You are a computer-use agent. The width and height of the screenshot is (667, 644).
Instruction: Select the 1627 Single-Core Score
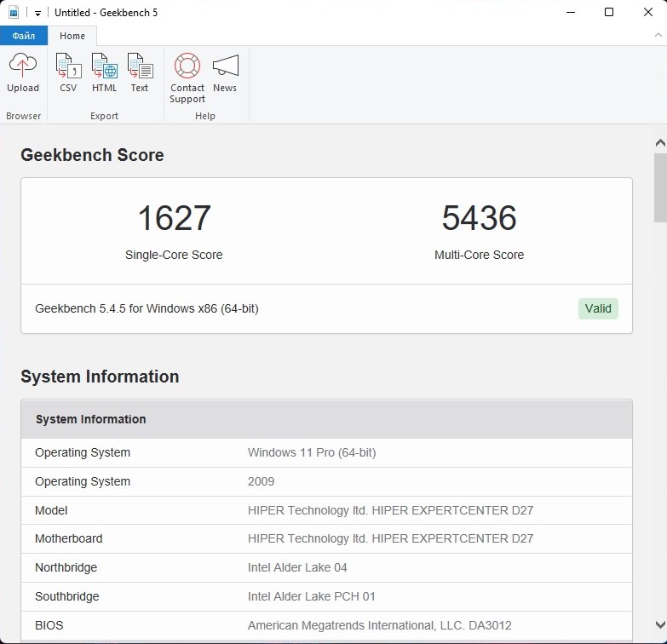pyautogui.click(x=174, y=219)
